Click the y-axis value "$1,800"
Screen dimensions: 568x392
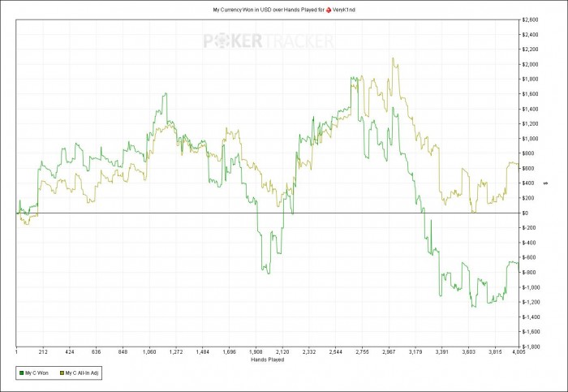[530, 80]
